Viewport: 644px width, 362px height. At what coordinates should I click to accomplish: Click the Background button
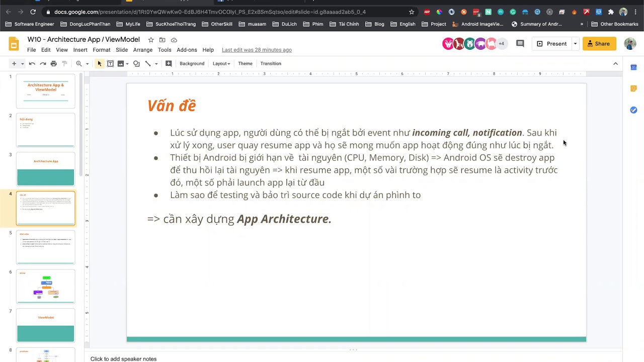(192, 63)
